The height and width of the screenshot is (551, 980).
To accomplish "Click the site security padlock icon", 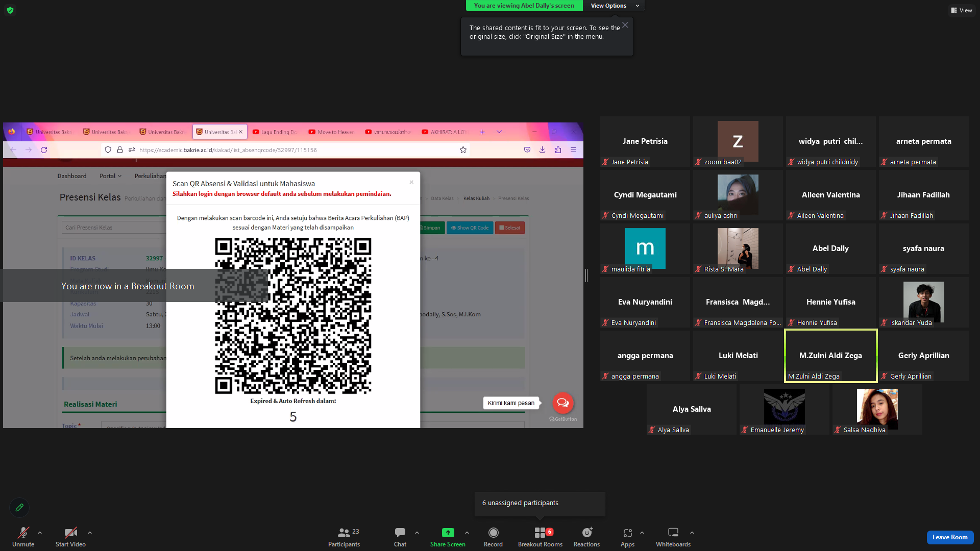I will coord(120,150).
